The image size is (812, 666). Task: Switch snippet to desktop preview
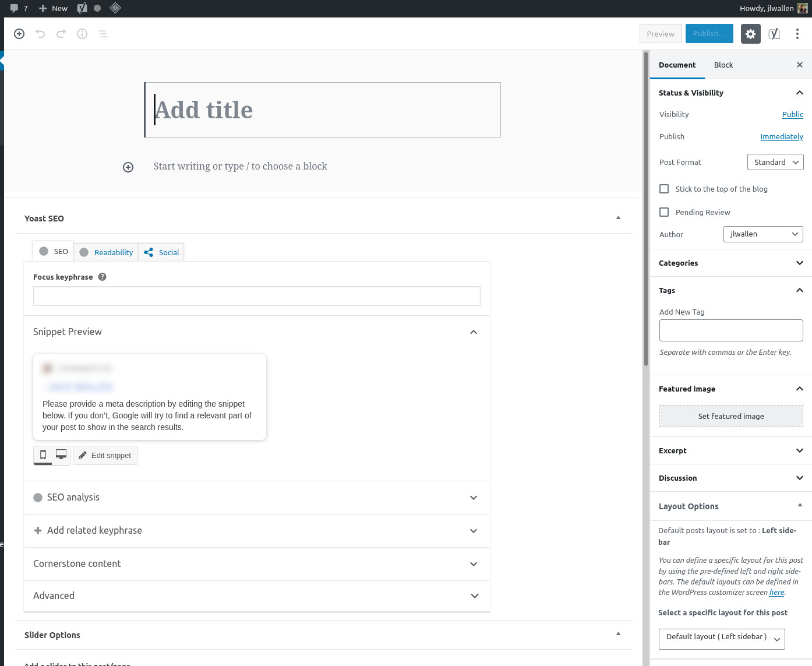click(61, 455)
